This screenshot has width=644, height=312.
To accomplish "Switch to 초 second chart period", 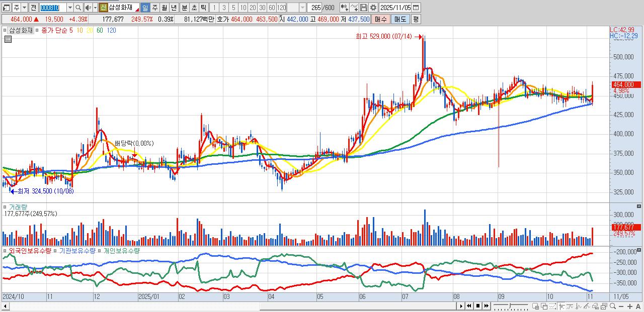I will [194, 8].
